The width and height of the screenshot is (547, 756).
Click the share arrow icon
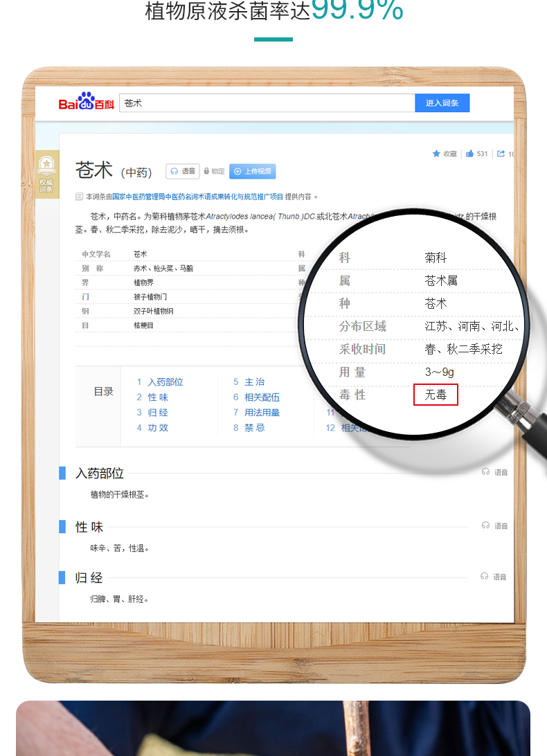coord(501,154)
